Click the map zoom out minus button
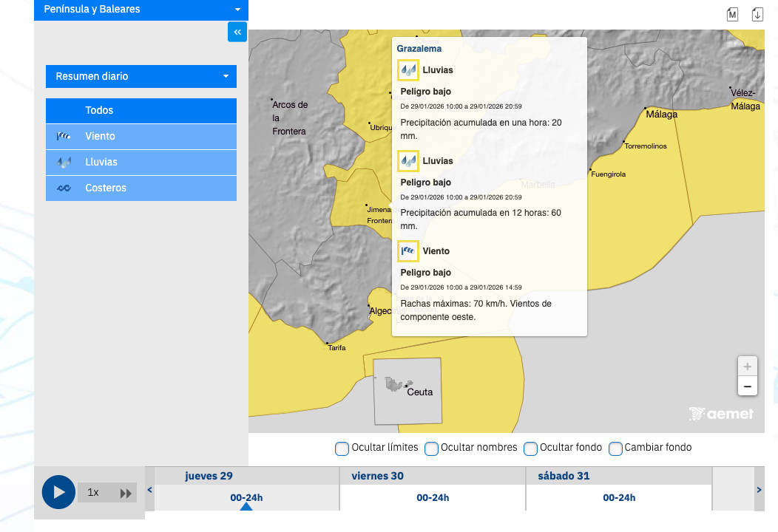This screenshot has height=532, width=778. [x=747, y=386]
